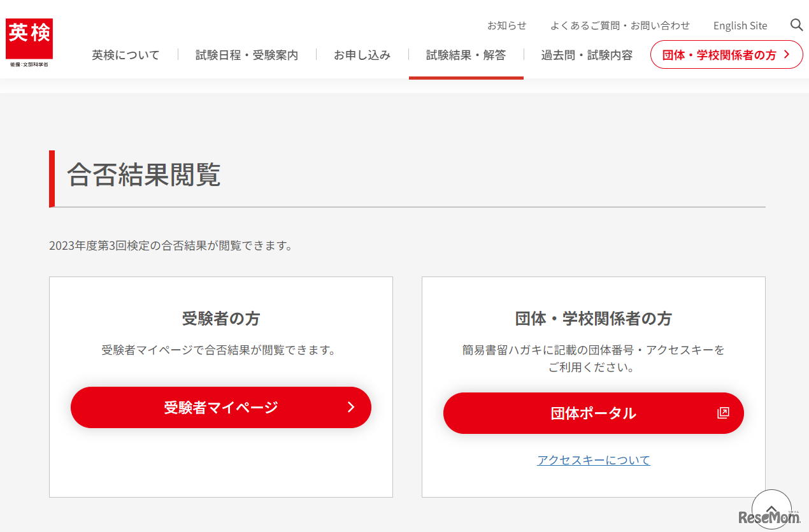Open 過去問・試験内容 menu
The width and height of the screenshot is (809, 532).
(x=587, y=55)
